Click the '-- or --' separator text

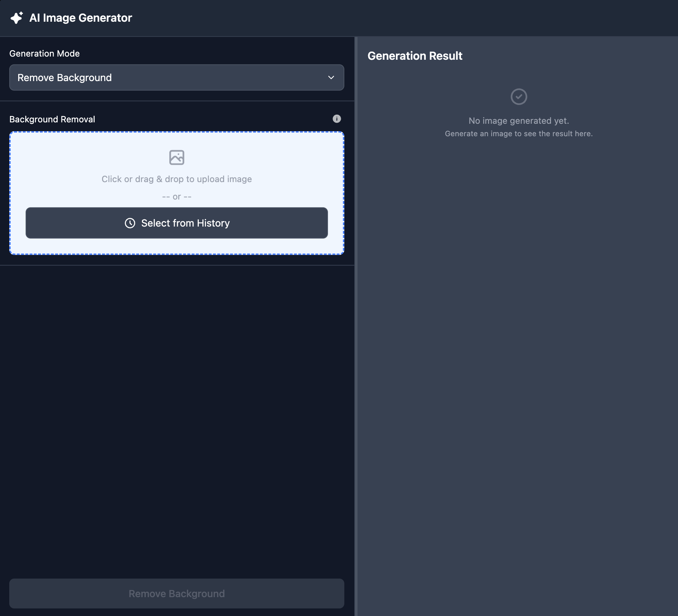176,197
